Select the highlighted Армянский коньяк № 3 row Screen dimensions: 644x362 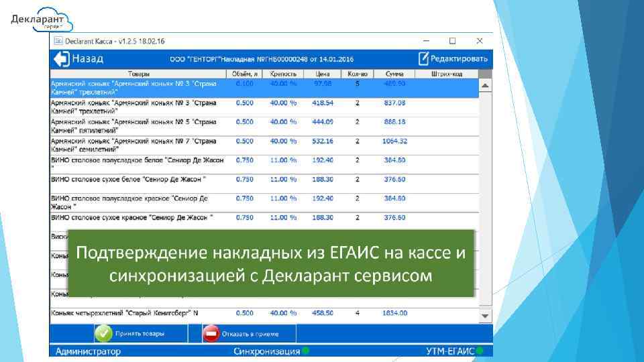(264, 88)
